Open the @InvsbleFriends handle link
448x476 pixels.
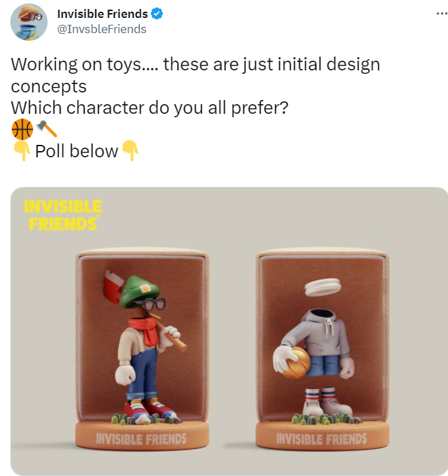click(x=101, y=29)
